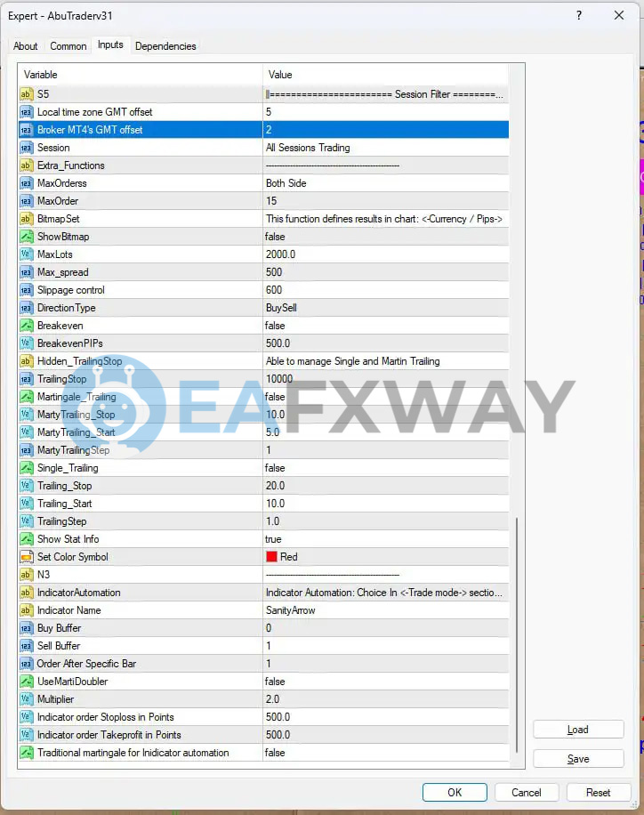Click Load to import settings
This screenshot has height=815, width=644.
578,730
